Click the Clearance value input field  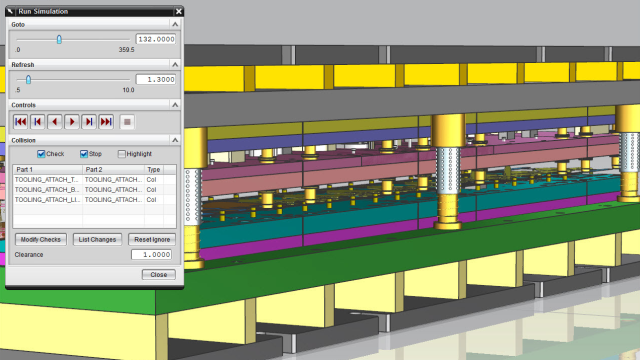(151, 254)
